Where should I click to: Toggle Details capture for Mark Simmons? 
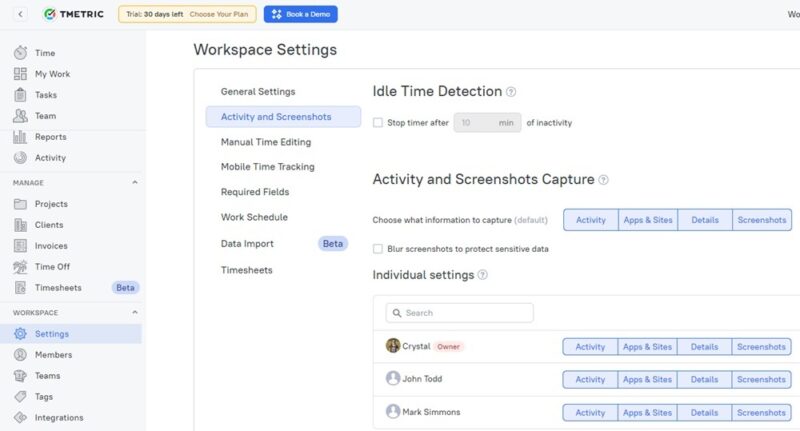pos(705,413)
